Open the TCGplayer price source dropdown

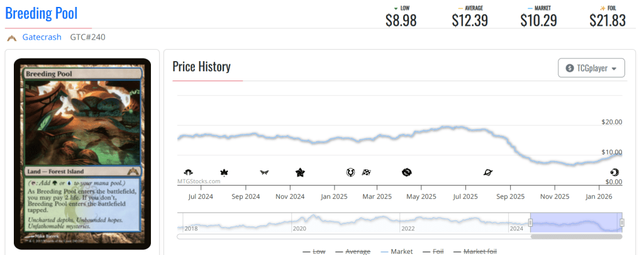[591, 68]
